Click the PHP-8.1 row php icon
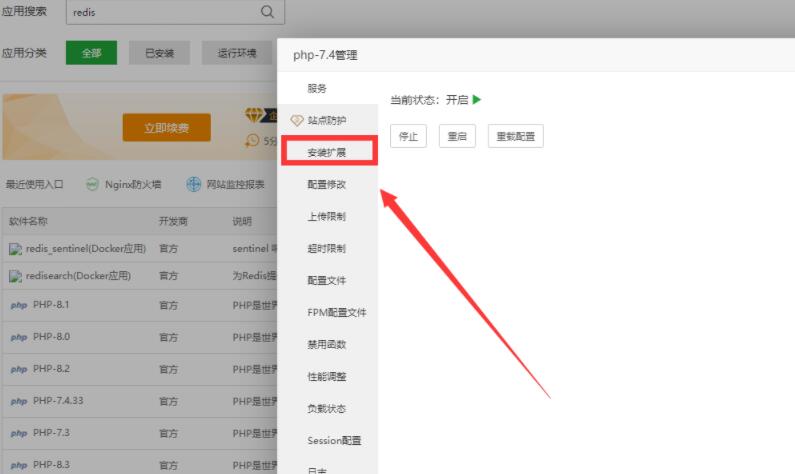Image resolution: width=795 pixels, height=474 pixels. 18,305
